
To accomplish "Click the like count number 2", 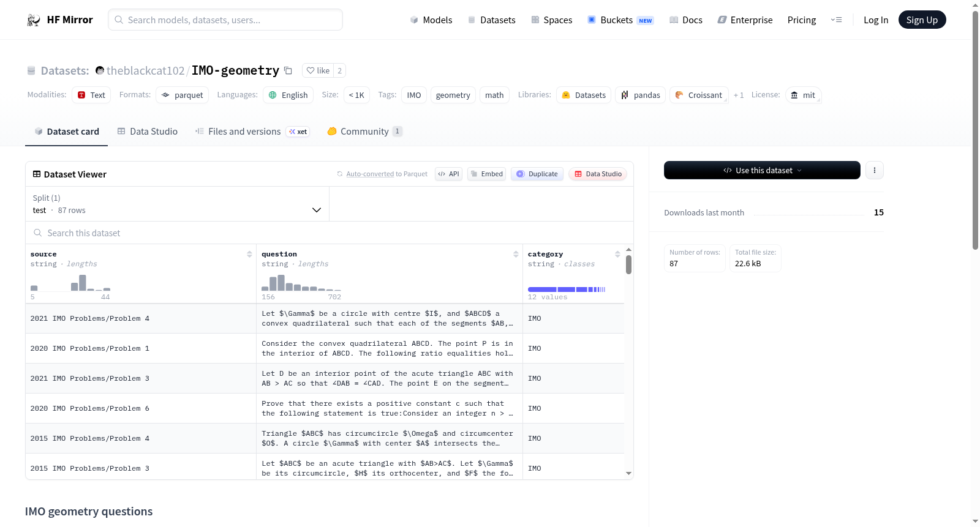I will [340, 70].
